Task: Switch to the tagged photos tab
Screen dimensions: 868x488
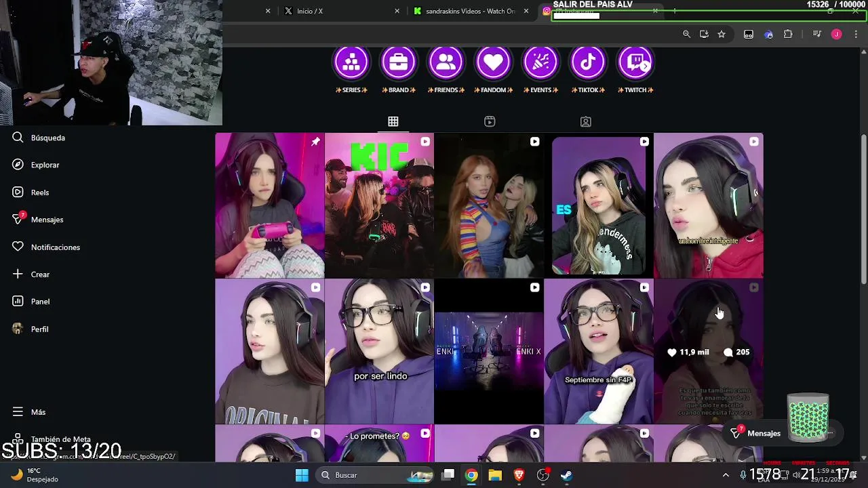Action: pyautogui.click(x=586, y=121)
